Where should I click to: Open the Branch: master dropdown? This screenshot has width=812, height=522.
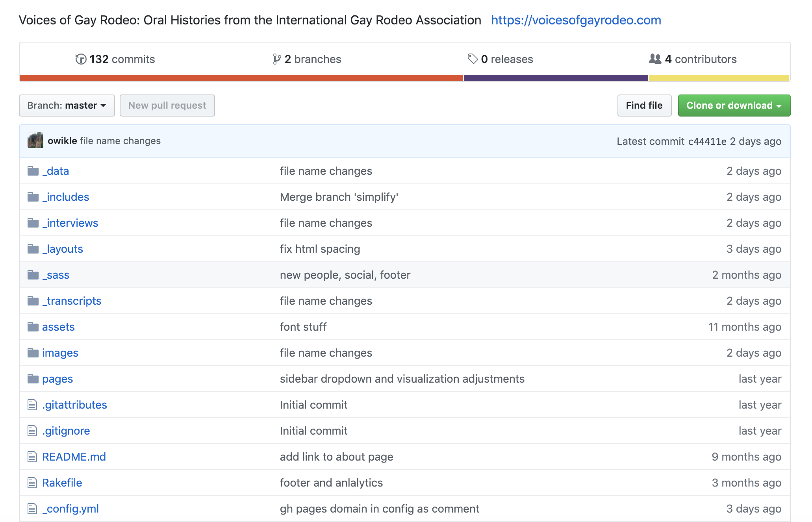(67, 106)
